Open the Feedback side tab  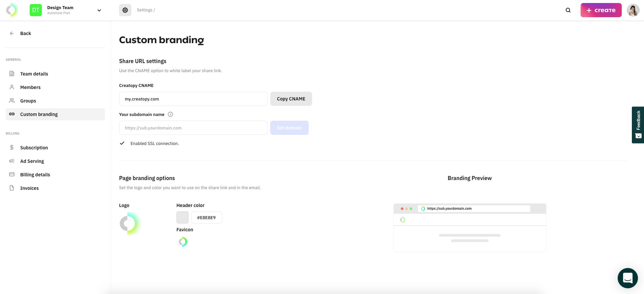tap(638, 125)
